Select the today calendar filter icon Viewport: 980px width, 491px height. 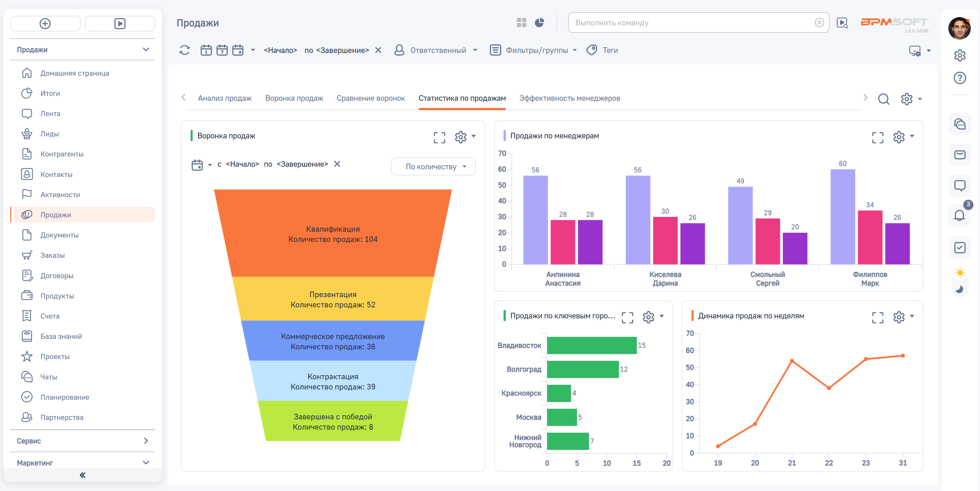pos(206,50)
